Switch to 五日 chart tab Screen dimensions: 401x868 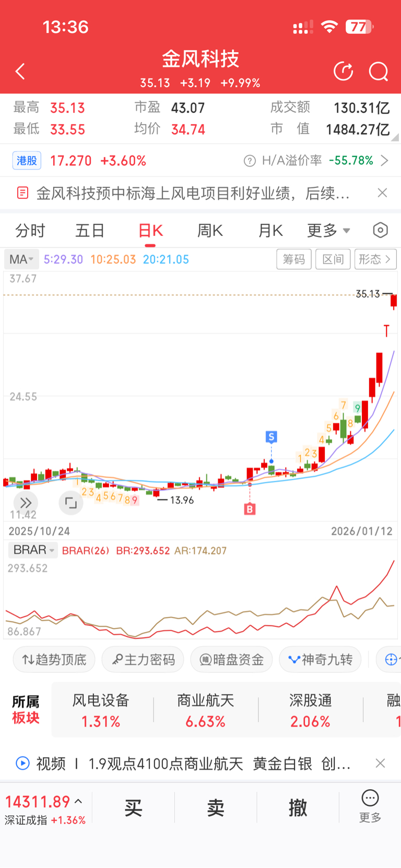[x=90, y=230]
